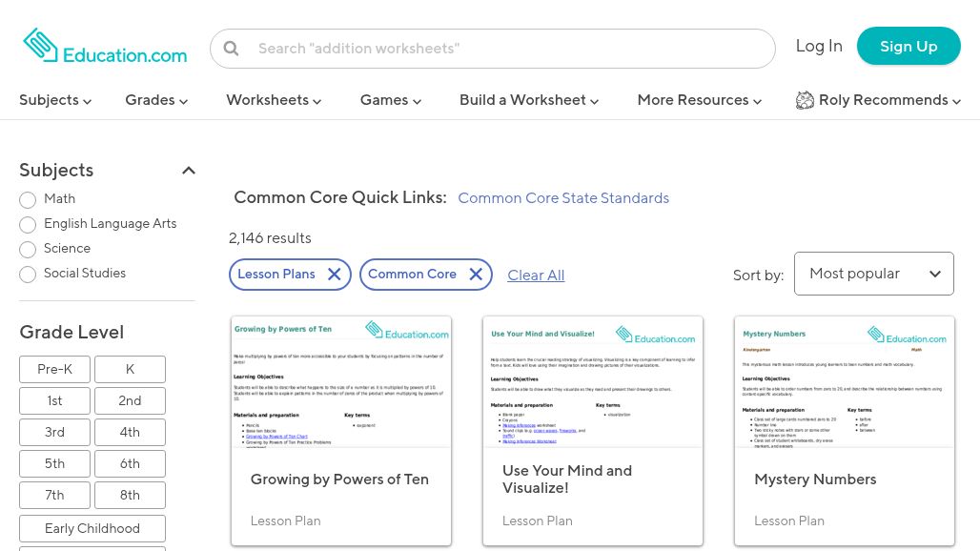Open the Sort by Most popular dropdown
980x551 pixels.
[873, 274]
